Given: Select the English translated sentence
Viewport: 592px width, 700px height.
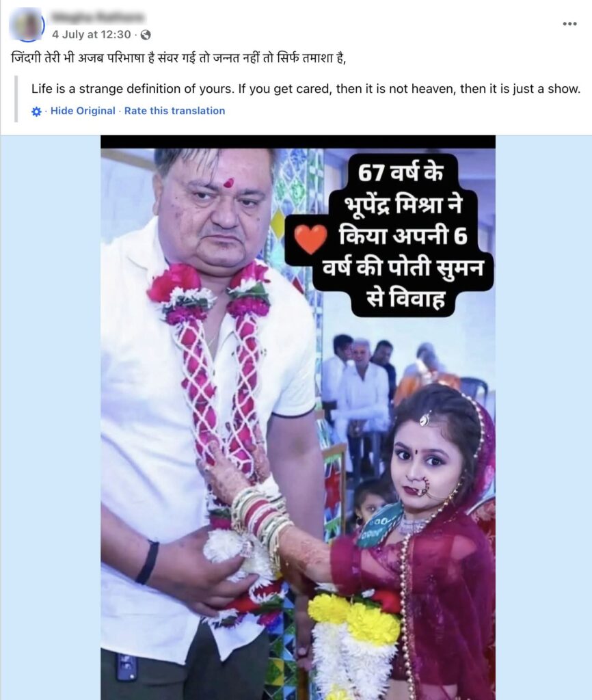Looking at the screenshot, I should [306, 89].
